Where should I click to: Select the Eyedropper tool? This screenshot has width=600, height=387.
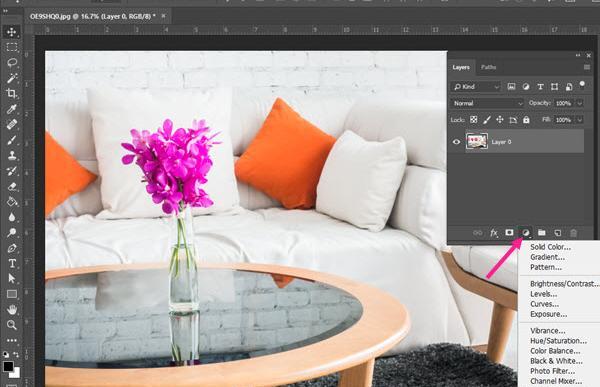pos(11,109)
